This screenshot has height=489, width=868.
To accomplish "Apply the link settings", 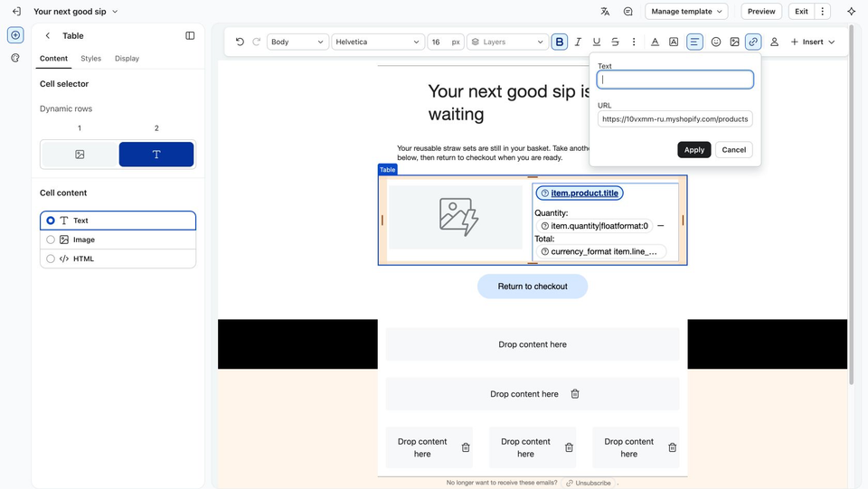I will [x=694, y=149].
